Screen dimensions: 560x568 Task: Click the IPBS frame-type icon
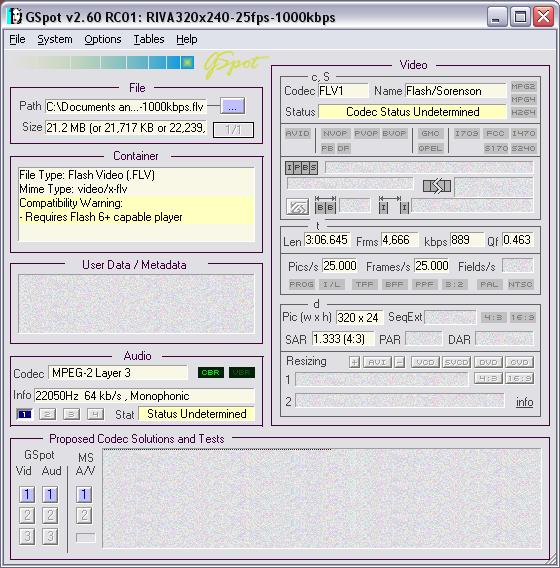click(x=301, y=168)
